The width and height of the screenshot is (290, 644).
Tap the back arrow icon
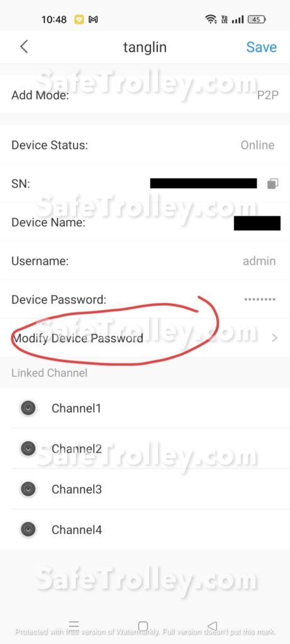[25, 47]
